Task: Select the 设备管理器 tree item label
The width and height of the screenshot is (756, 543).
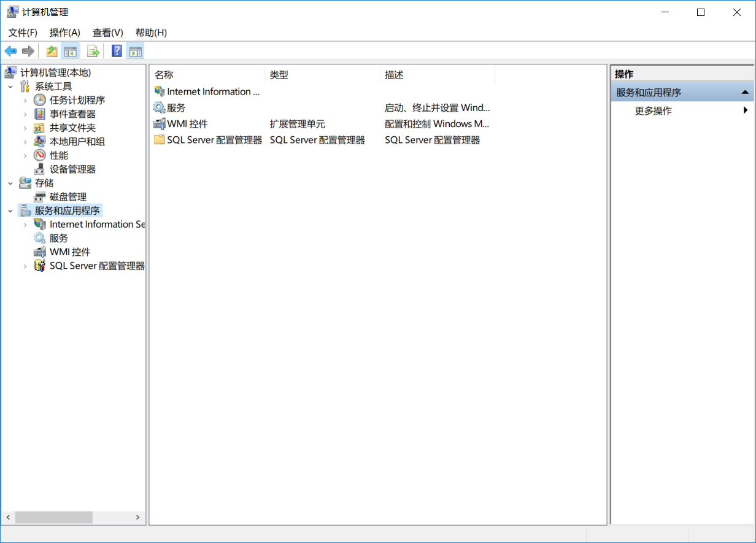Action: click(72, 169)
